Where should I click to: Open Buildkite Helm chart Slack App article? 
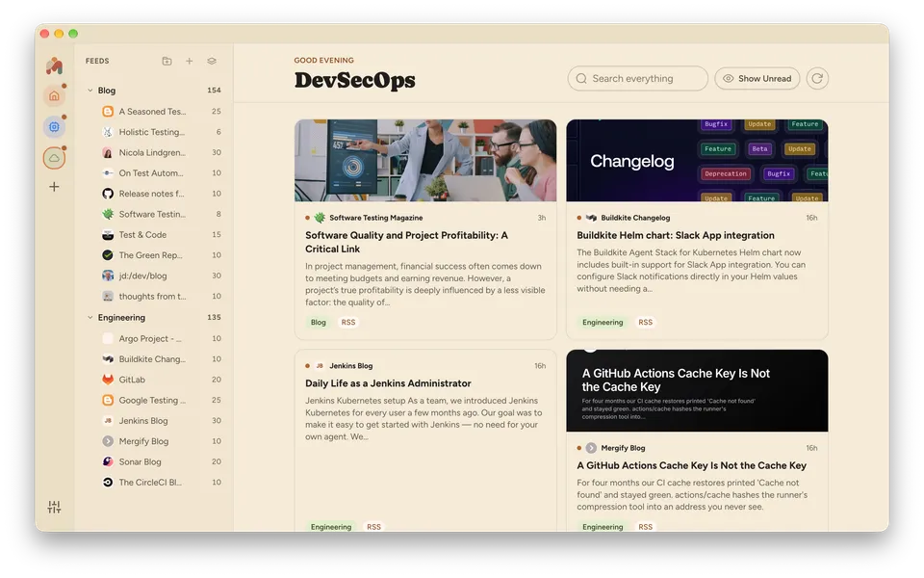[676, 235]
